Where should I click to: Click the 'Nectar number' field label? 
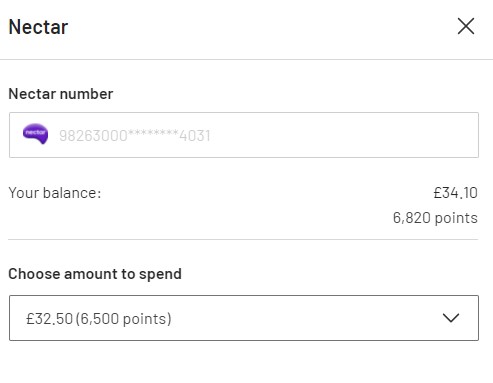pyautogui.click(x=61, y=94)
